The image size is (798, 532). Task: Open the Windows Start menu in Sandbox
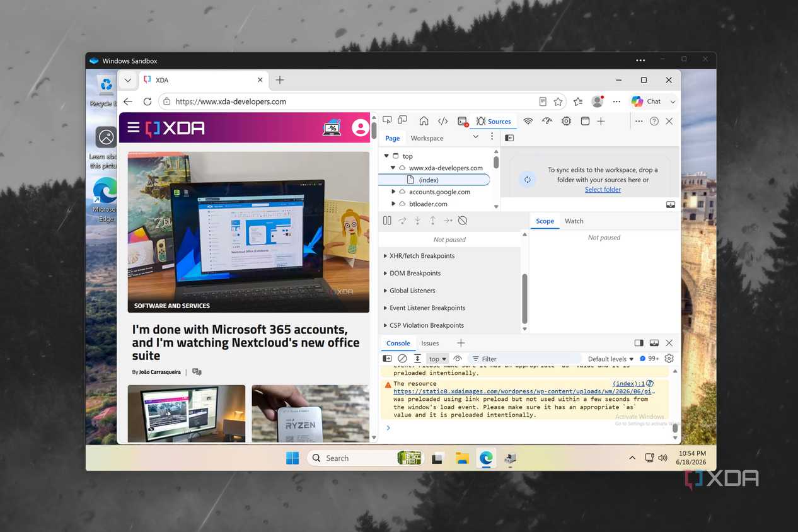click(x=292, y=458)
